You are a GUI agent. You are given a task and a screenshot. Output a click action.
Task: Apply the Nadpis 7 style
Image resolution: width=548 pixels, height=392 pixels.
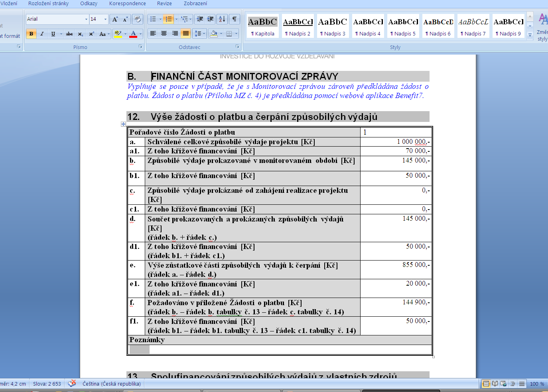[x=473, y=26]
